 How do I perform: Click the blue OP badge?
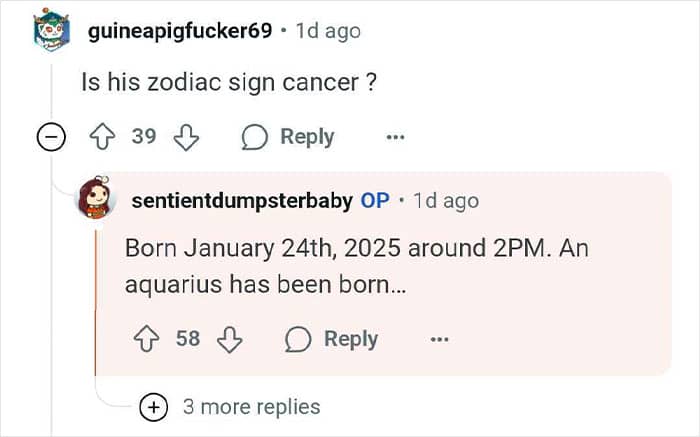pos(375,201)
